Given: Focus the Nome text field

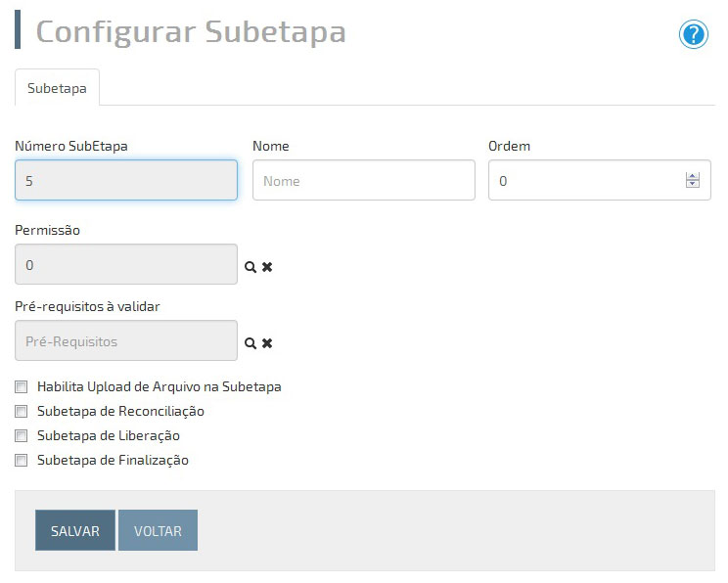Looking at the screenshot, I should [364, 180].
